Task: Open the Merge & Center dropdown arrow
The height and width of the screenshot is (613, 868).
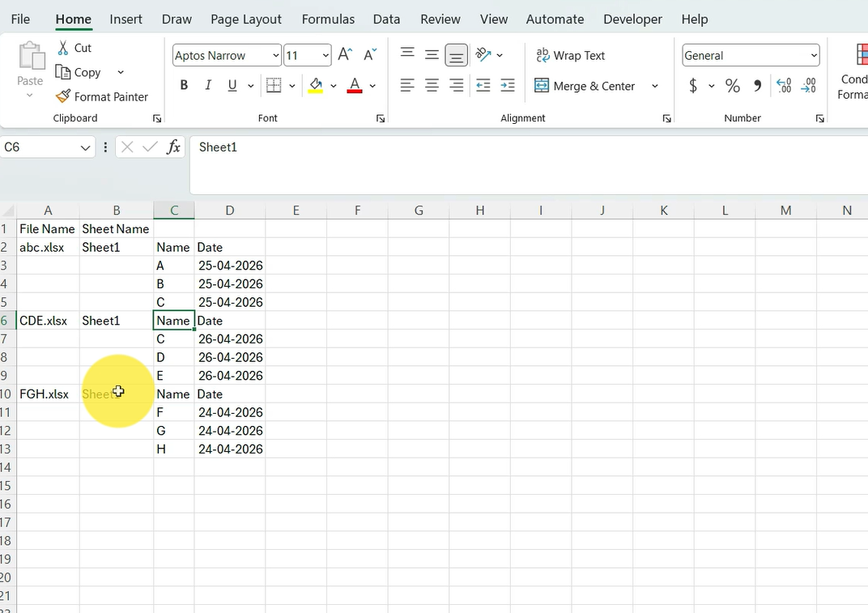Action: click(x=655, y=86)
